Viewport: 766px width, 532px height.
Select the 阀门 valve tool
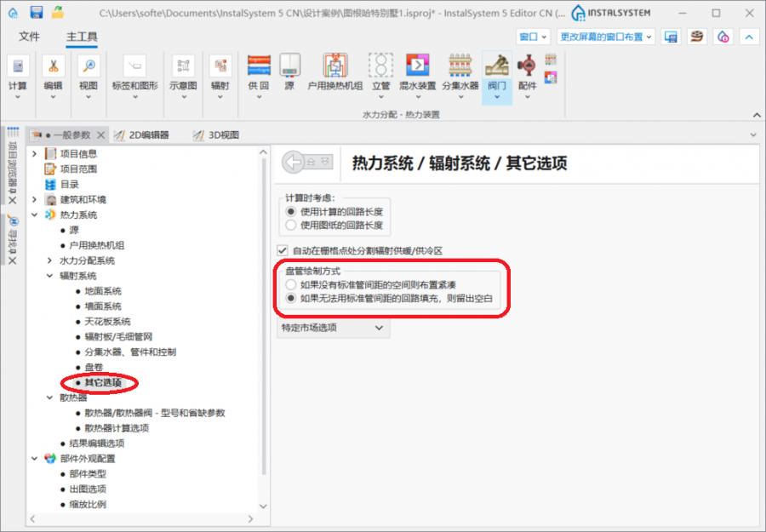(496, 66)
